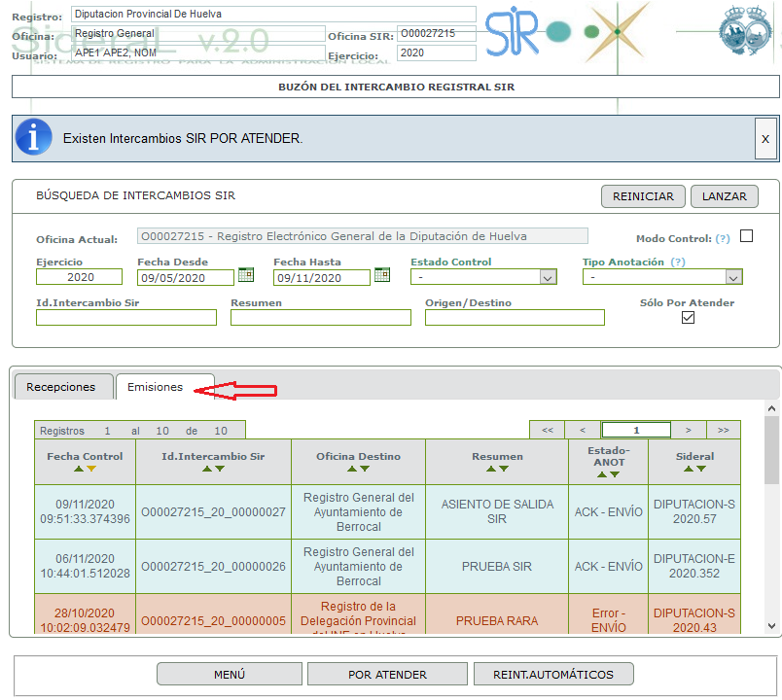
Task: Click the SIR logo at top
Action: pyautogui.click(x=513, y=32)
